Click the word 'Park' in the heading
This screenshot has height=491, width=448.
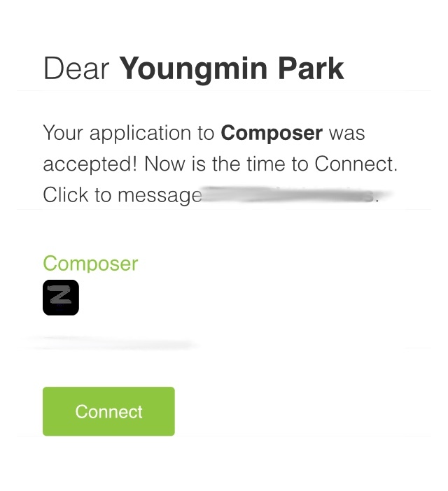tap(311, 69)
